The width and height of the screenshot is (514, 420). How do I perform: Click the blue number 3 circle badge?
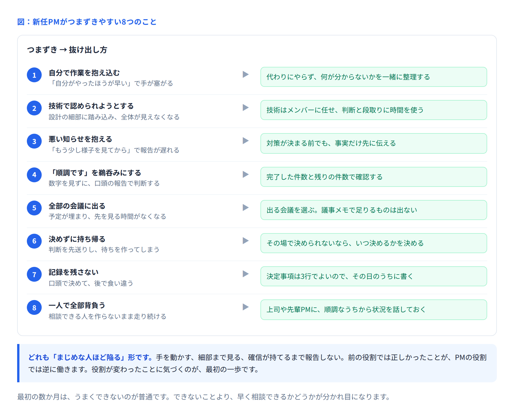coord(34,141)
